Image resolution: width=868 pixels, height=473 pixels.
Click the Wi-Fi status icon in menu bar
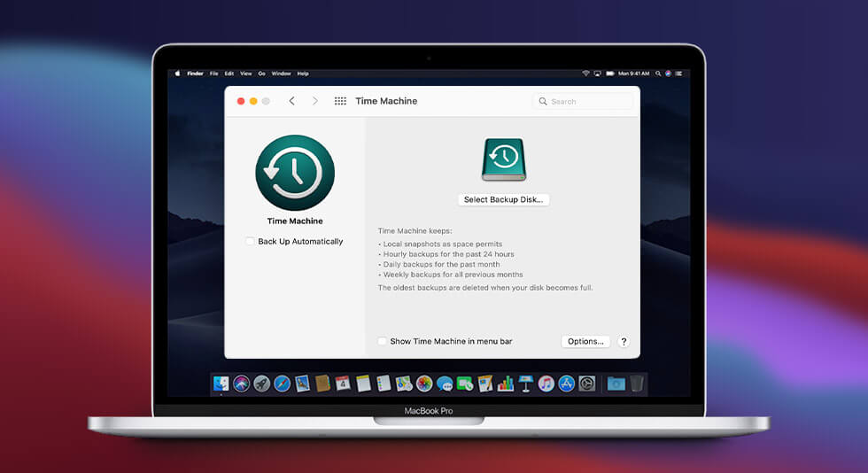(585, 74)
